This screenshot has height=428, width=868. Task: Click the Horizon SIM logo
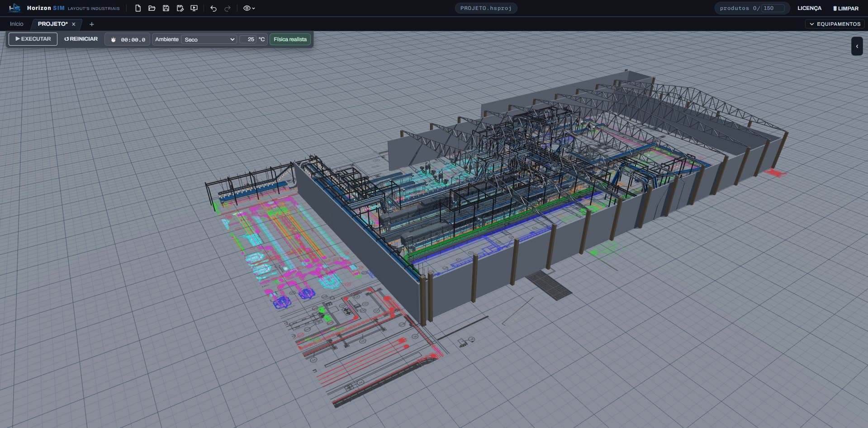coord(15,8)
